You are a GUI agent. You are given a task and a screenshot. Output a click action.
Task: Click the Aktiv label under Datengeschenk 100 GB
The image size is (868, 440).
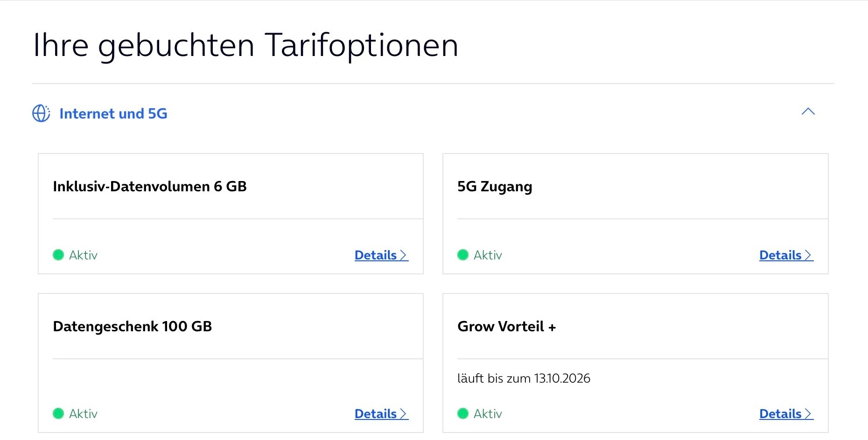[83, 414]
